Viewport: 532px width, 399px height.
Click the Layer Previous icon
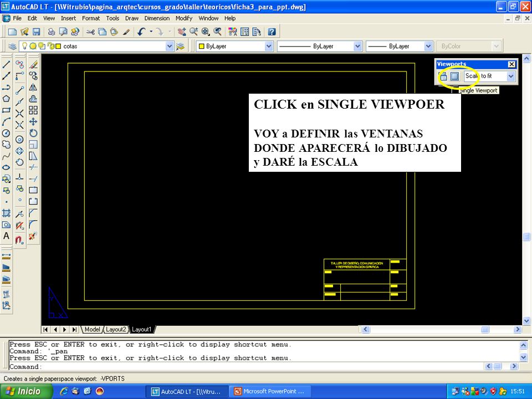pyautogui.click(x=181, y=46)
